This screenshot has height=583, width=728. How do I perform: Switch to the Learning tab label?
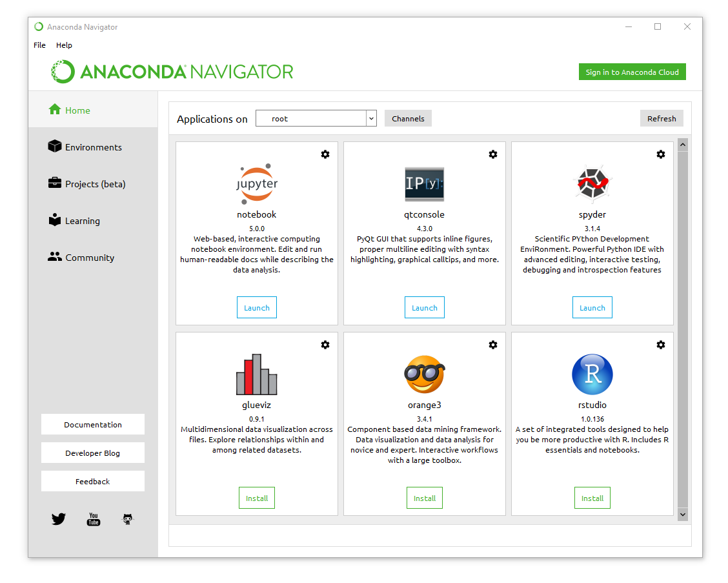tap(82, 221)
